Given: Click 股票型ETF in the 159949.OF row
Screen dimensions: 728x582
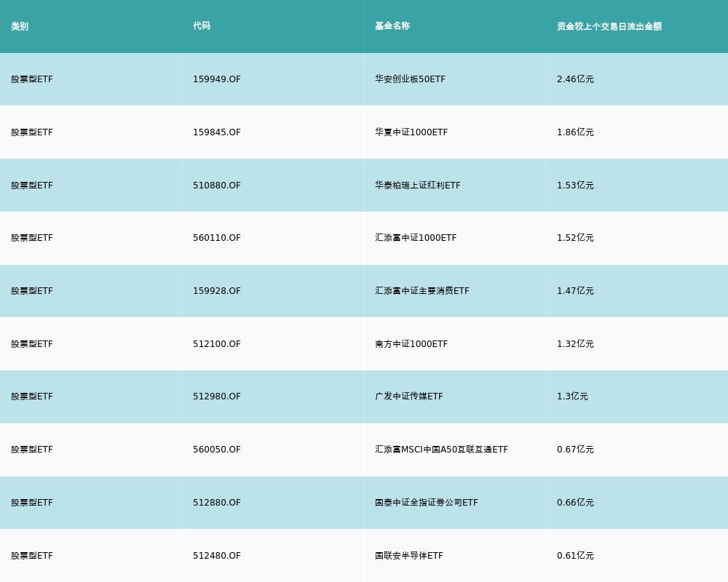Looking at the screenshot, I should pyautogui.click(x=32, y=79).
